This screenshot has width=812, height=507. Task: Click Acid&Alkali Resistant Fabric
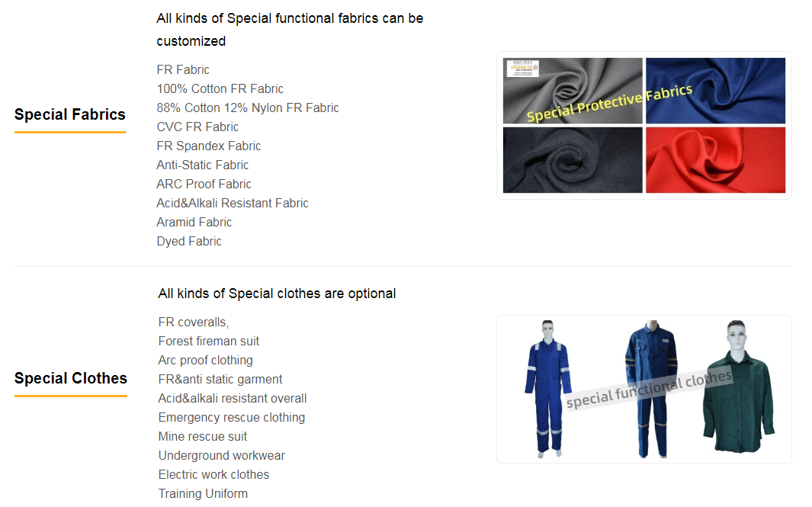click(233, 204)
